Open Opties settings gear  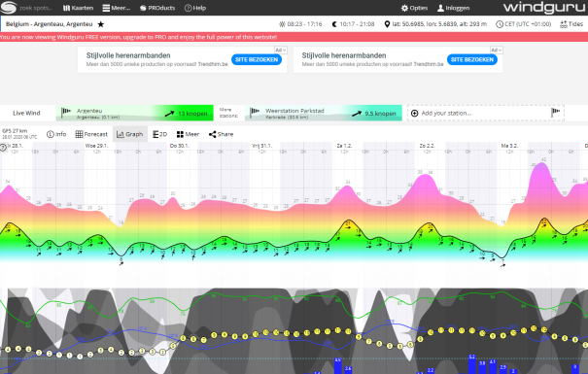pyautogui.click(x=404, y=8)
